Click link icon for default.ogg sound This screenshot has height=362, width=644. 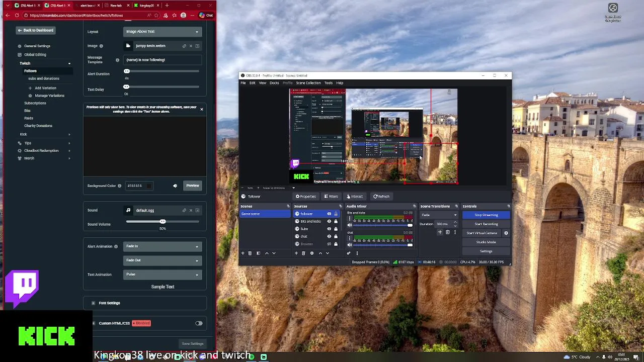click(184, 210)
